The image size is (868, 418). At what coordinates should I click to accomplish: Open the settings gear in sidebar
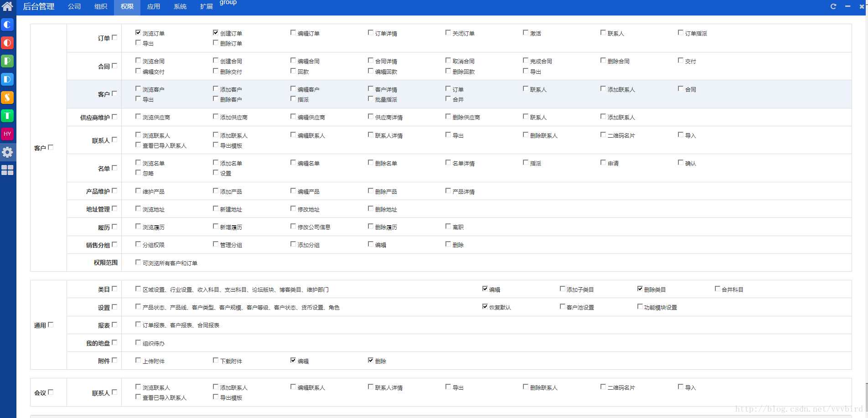coord(7,152)
